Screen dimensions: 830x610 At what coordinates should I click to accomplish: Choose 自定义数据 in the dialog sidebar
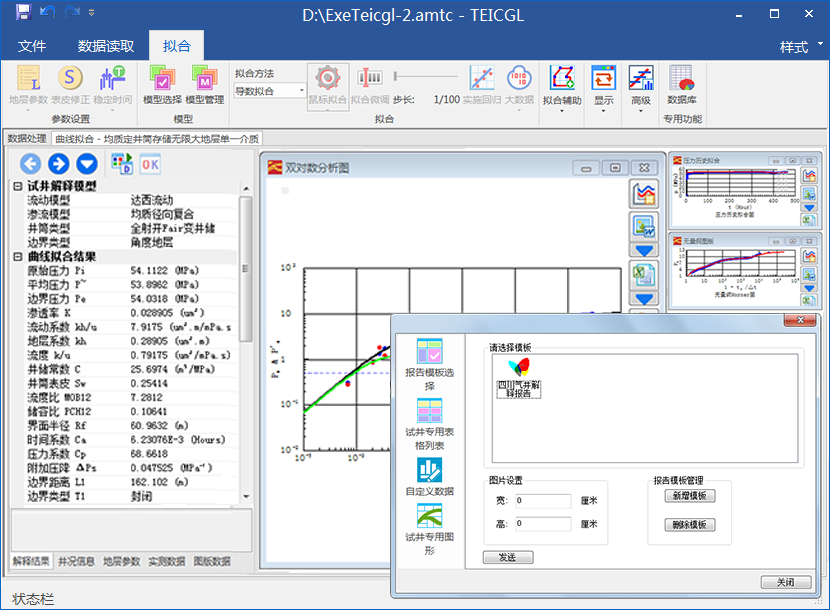click(429, 477)
